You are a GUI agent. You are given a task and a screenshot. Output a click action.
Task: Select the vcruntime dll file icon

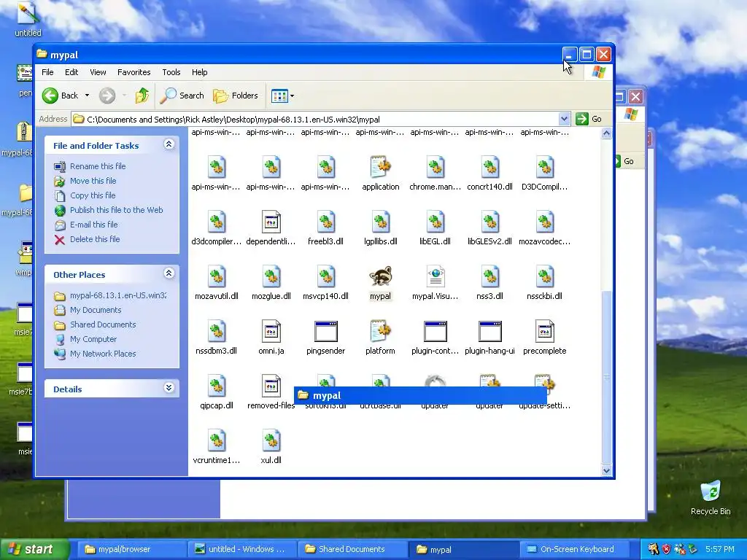pos(216,441)
